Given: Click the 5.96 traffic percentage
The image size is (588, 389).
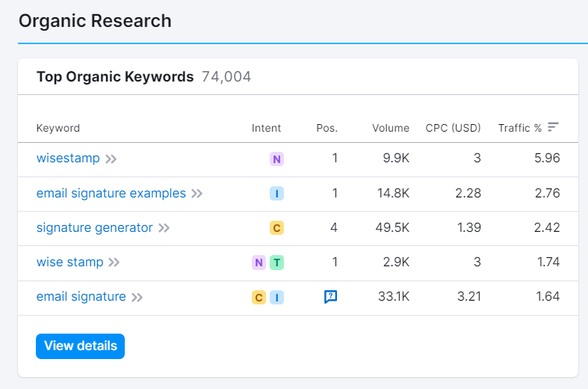Looking at the screenshot, I should (547, 158).
